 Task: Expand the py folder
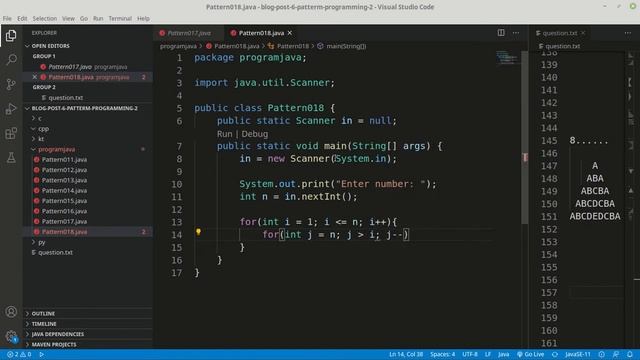tap(41, 242)
